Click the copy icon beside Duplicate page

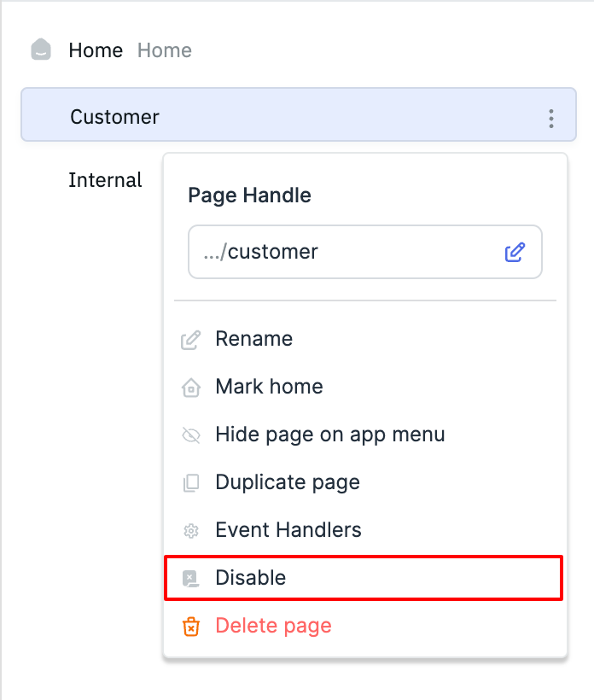coord(191,483)
